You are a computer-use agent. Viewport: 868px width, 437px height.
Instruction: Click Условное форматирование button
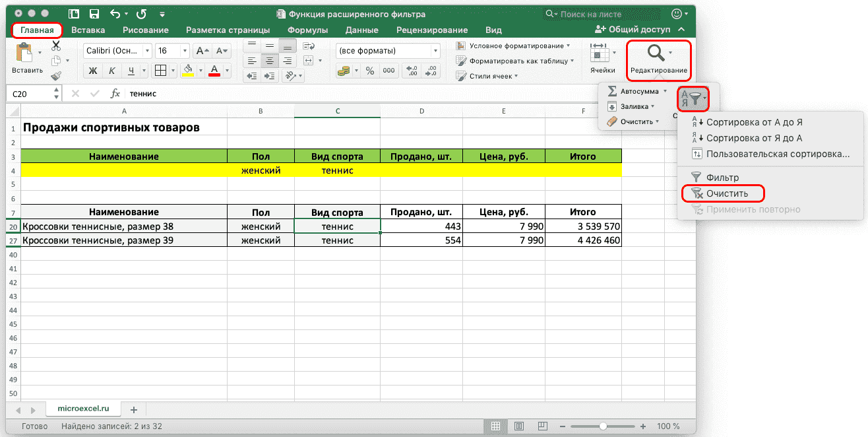coord(516,46)
